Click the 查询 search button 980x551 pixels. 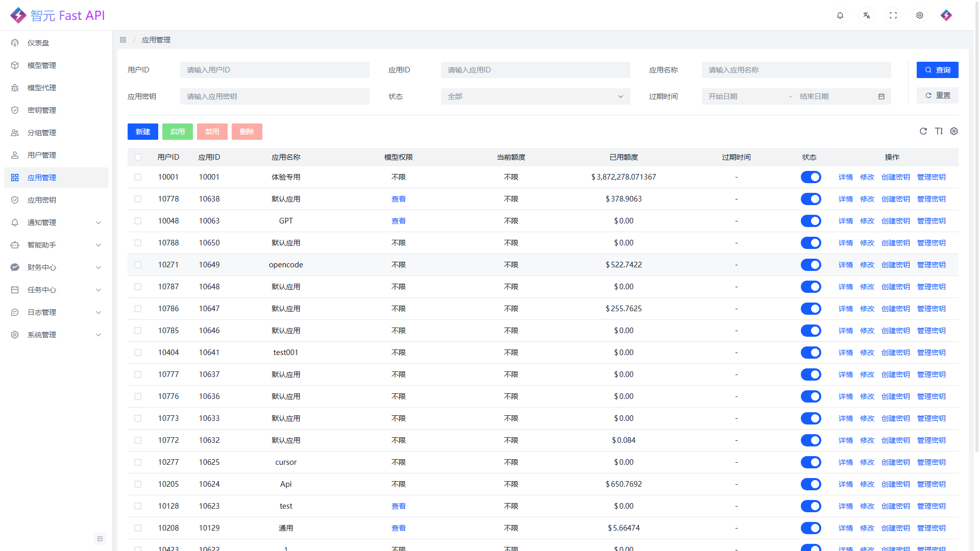(937, 70)
